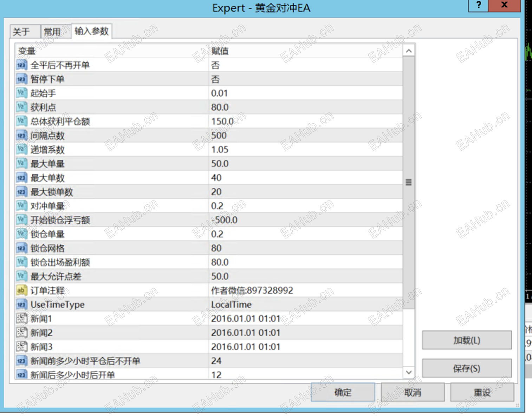This screenshot has width=532, height=420.
Task: Click the string 'ab' icon beside 订单注释
Action: pyautogui.click(x=21, y=290)
